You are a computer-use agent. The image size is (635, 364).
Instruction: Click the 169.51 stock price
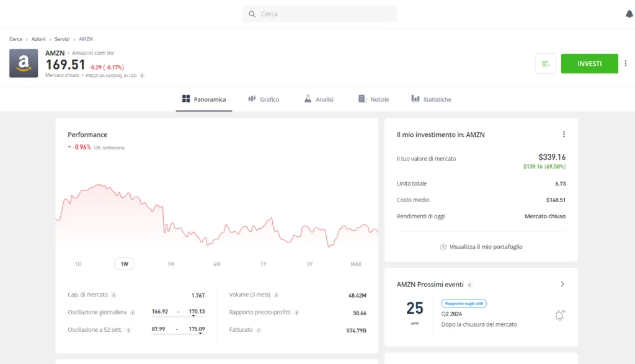65,64
